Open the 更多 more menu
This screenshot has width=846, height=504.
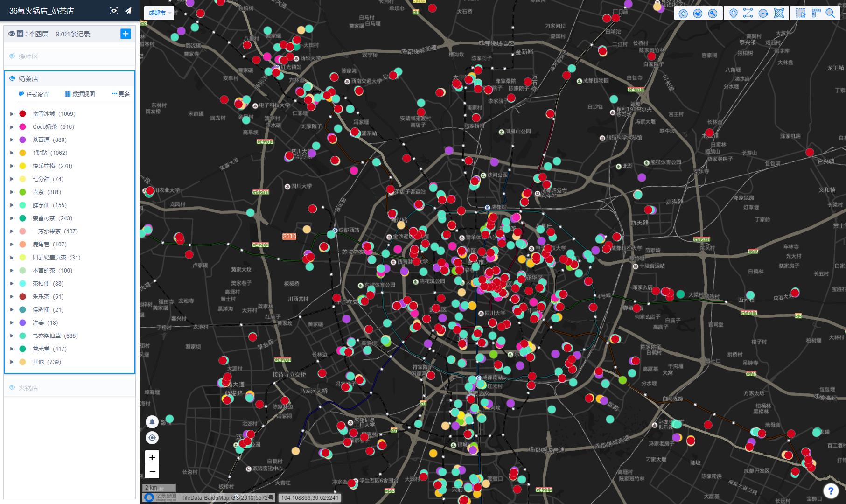121,94
